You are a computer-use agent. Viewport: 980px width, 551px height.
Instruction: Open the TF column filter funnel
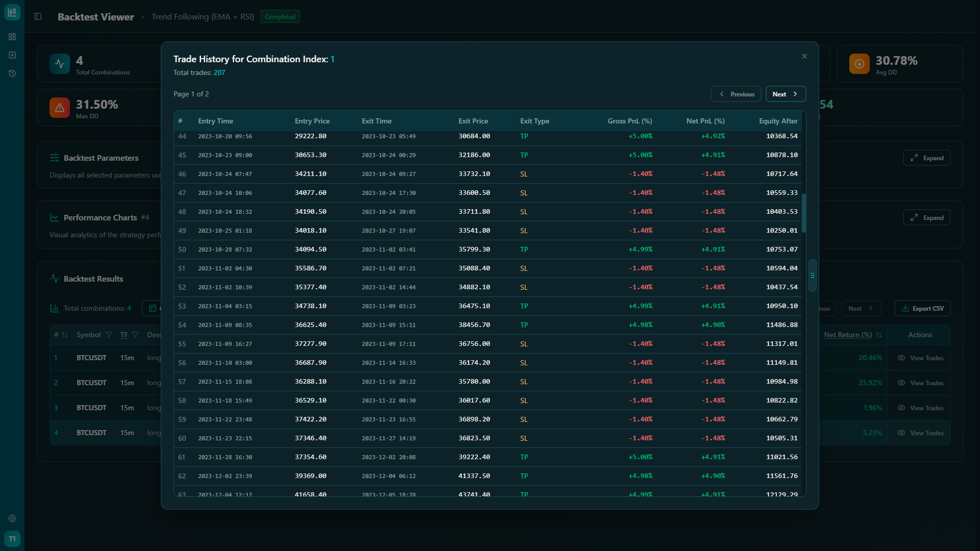click(x=135, y=335)
